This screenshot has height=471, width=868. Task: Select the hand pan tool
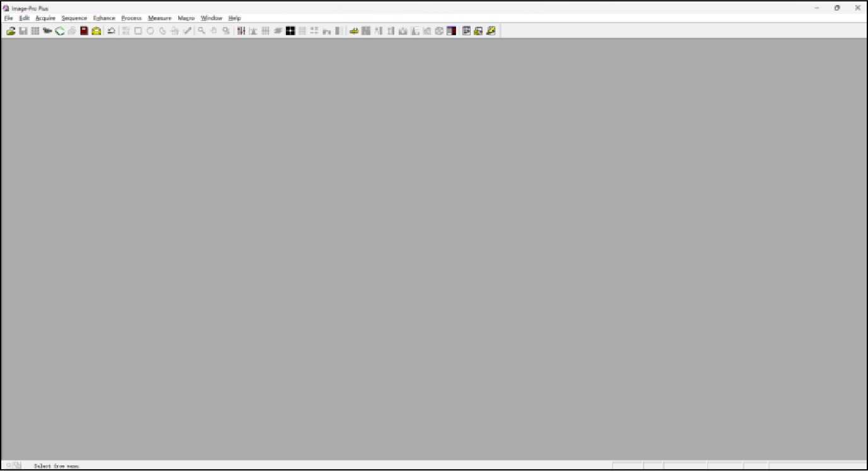tap(214, 31)
